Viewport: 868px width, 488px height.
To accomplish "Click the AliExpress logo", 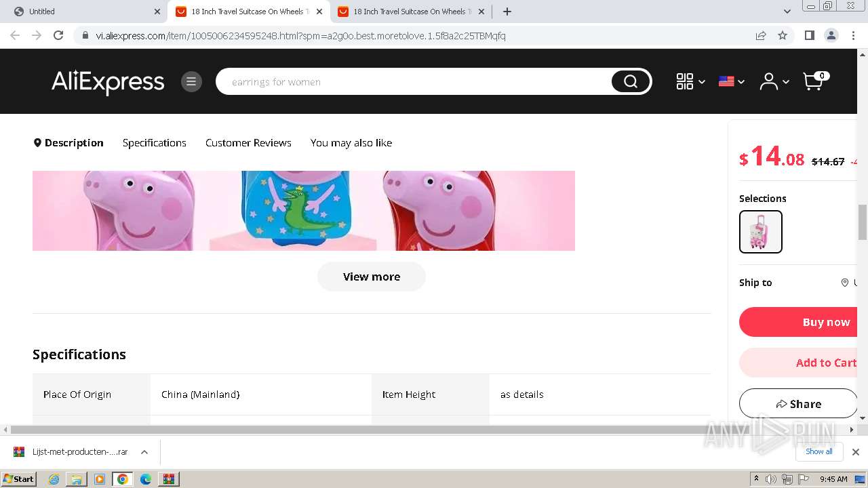I will click(x=108, y=82).
